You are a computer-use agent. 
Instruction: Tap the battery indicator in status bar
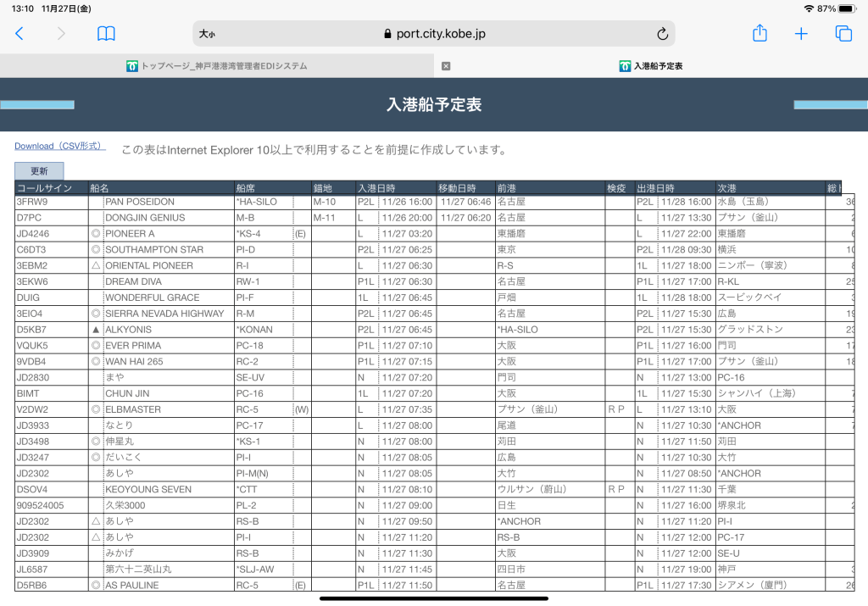[x=849, y=8]
